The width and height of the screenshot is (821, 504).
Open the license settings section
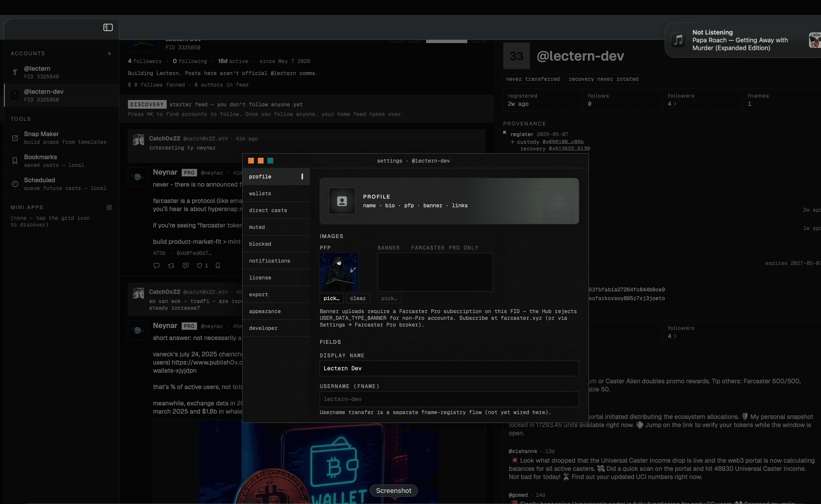[276, 278]
